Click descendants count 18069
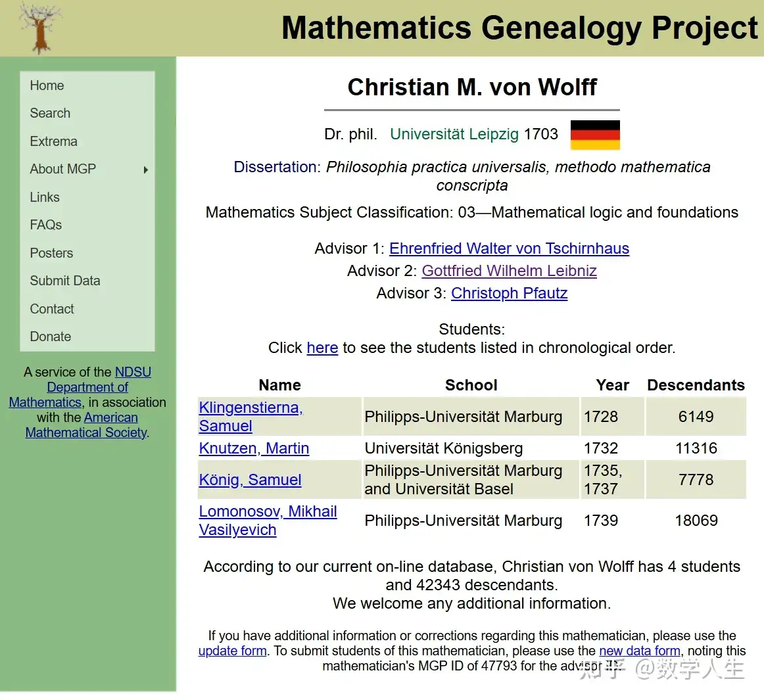Viewport: 764px width, 700px height. pos(696,521)
